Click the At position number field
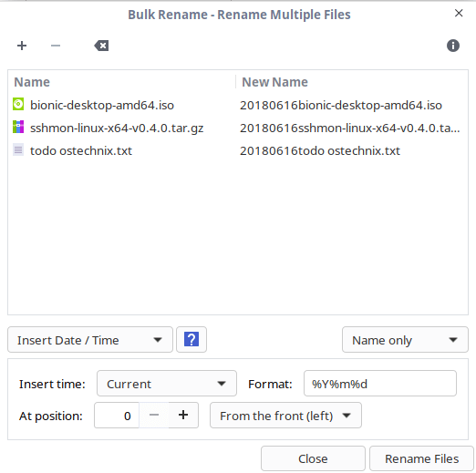Screen dimensions: 476x473 click(117, 416)
